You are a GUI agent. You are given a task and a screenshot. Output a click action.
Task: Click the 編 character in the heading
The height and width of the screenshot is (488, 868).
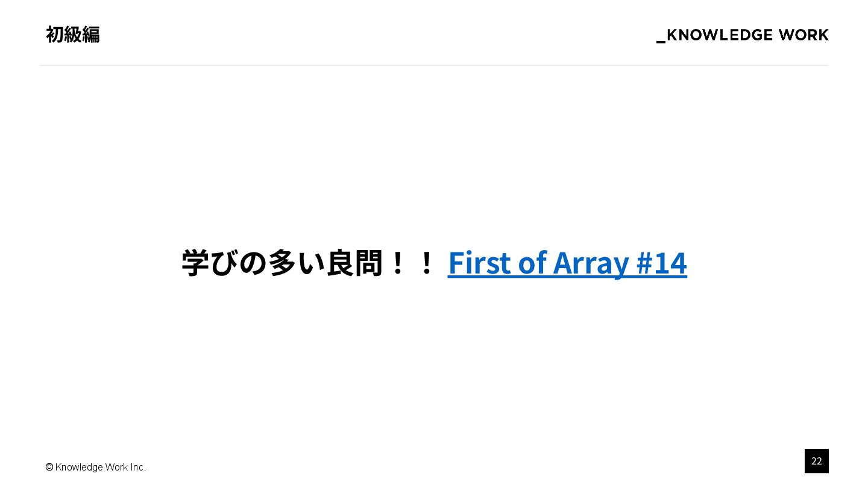[91, 34]
